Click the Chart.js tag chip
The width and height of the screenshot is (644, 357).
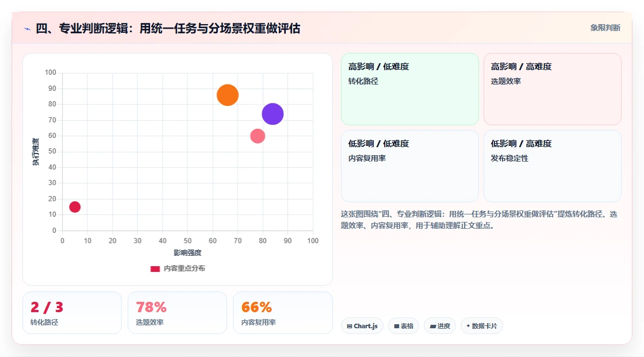(362, 326)
